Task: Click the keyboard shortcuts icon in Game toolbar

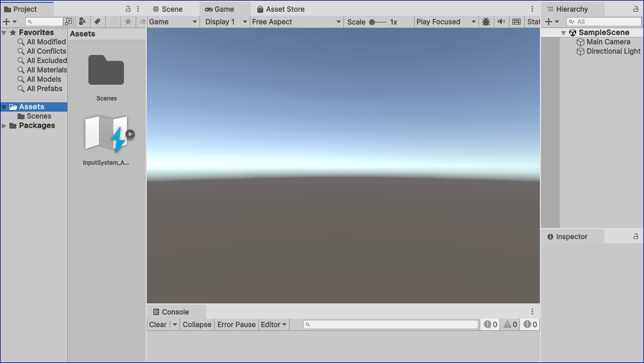Action: pyautogui.click(x=516, y=22)
